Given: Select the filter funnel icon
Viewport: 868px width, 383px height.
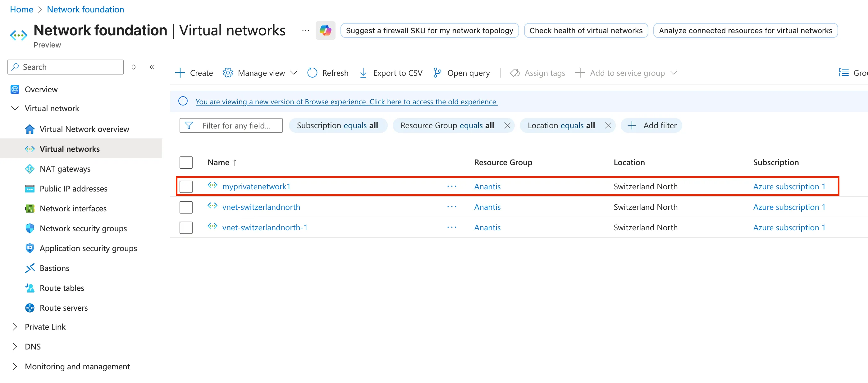Looking at the screenshot, I should [x=188, y=125].
